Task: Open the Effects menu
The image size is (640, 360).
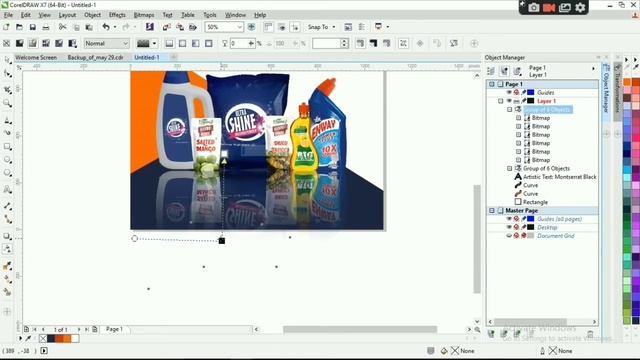Action: [x=117, y=15]
